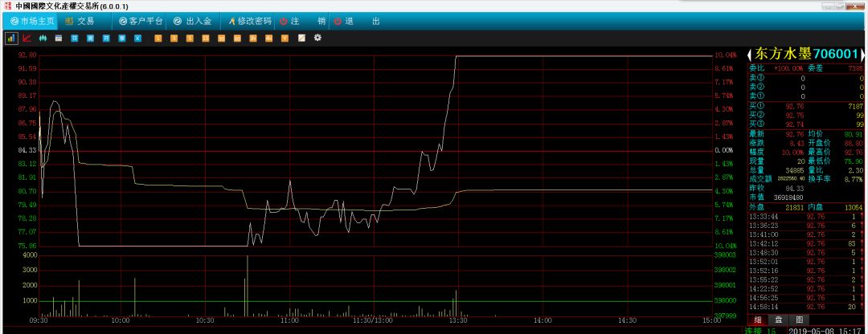Viewport: 868px width, 334px height.
Task: Click the 换手率 turnover rate 8.77%
Action: tap(854, 179)
